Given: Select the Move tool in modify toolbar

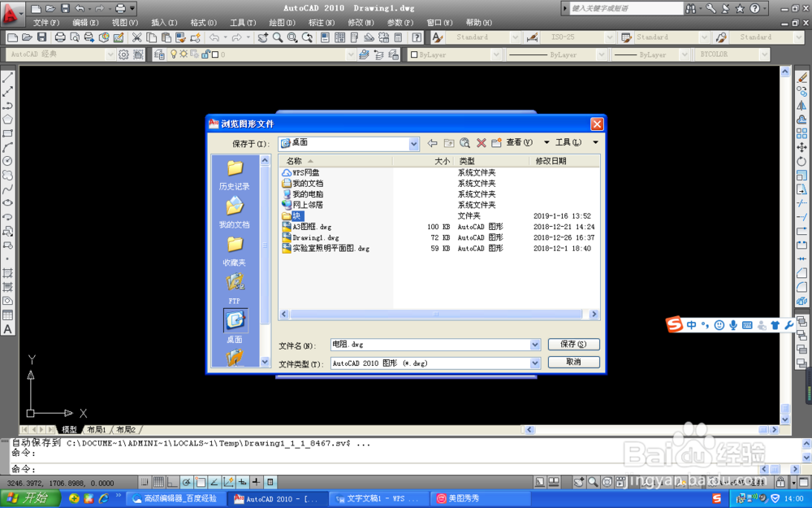Looking at the screenshot, I should tap(801, 148).
